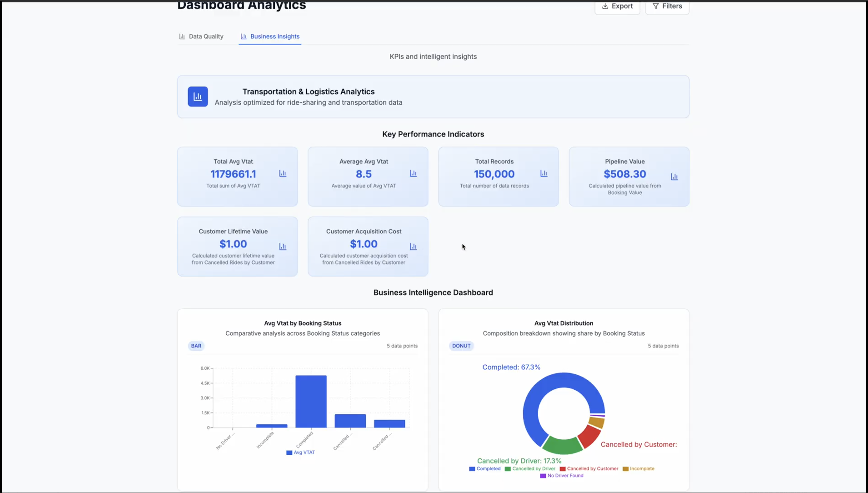Click the funnel icon in Filters button
This screenshot has width=868, height=493.
pos(655,6)
